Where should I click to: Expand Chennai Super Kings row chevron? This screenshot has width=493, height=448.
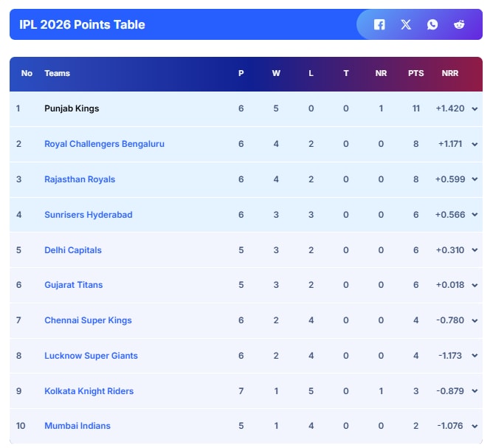click(x=475, y=320)
